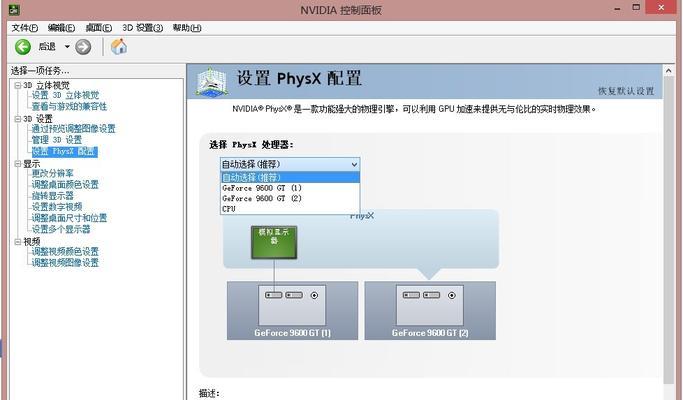683x400 pixels.
Task: Open 调整视频颜色设置 task
Action: pyautogui.click(x=65, y=252)
